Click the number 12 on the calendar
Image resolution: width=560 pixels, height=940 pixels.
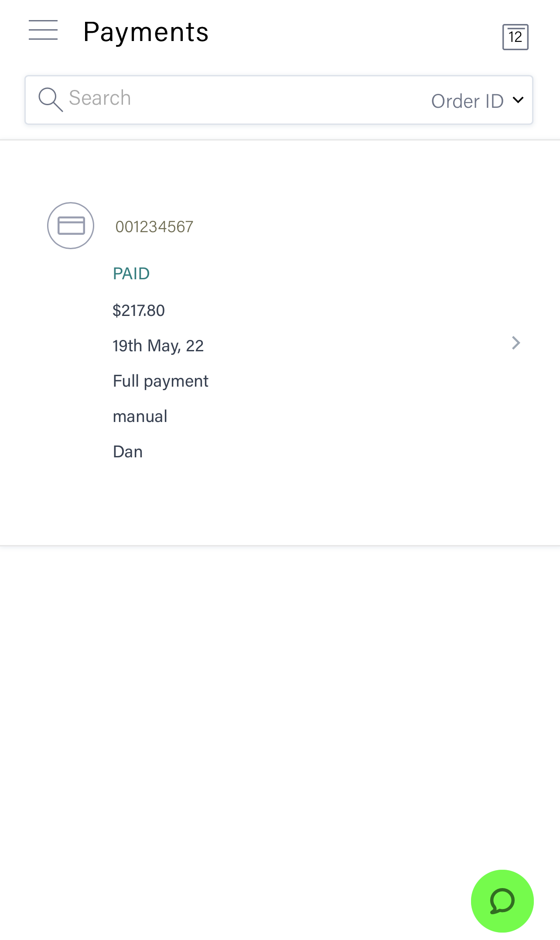coord(515,37)
